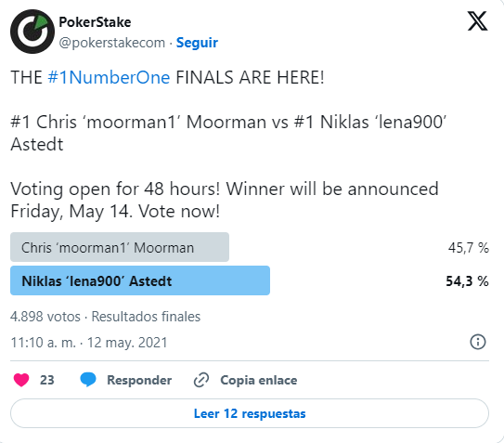504x443 pixels.
Task: Click the blue reply speech bubble icon
Action: [88, 380]
